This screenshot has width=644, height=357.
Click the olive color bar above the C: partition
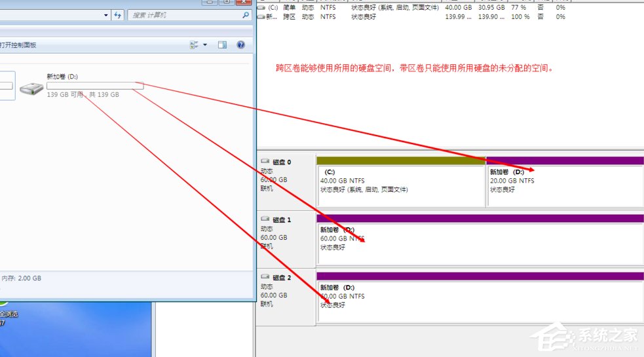(401, 160)
